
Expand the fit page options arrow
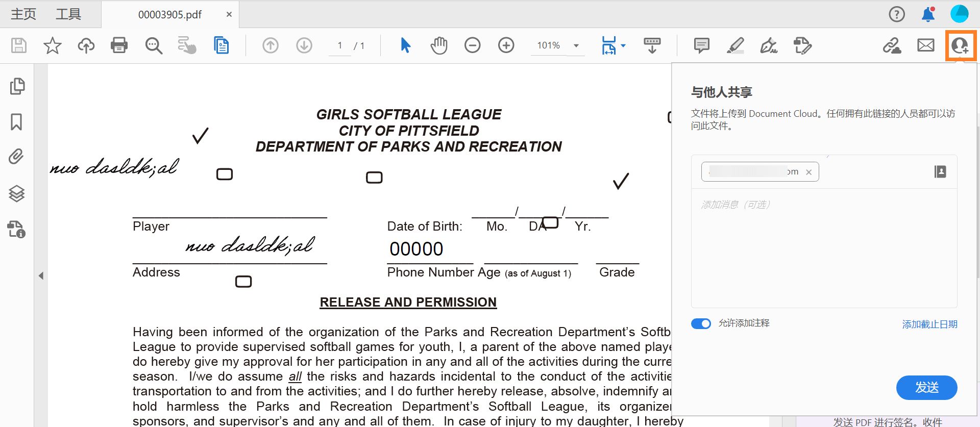[623, 45]
